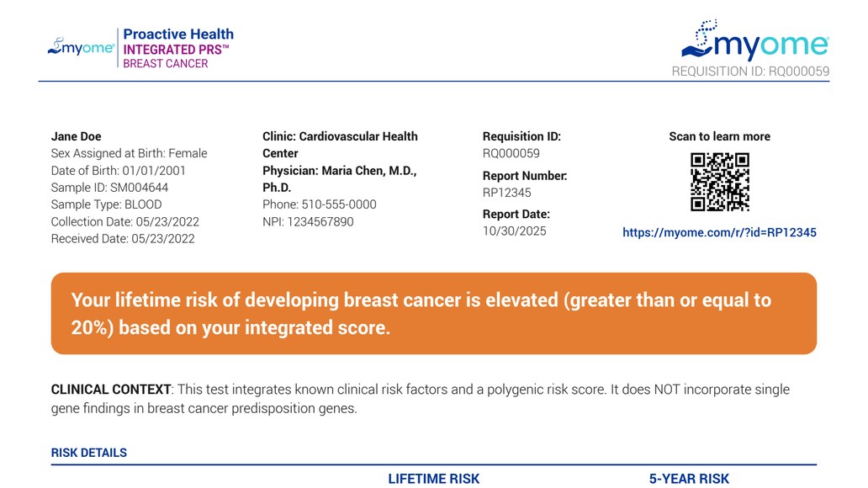Select the patient name Jane Doe
The width and height of the screenshot is (868, 488).
click(77, 136)
